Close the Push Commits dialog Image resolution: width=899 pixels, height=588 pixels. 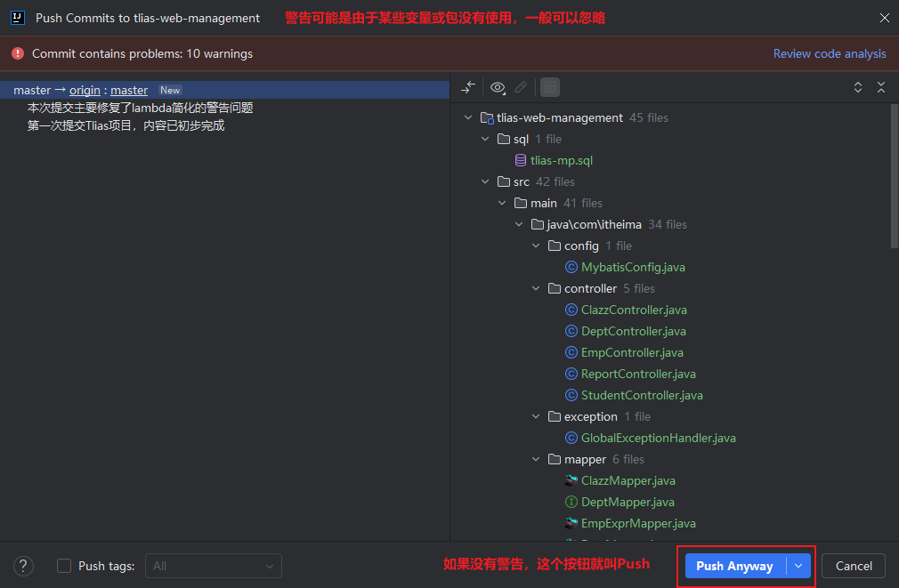(x=885, y=18)
